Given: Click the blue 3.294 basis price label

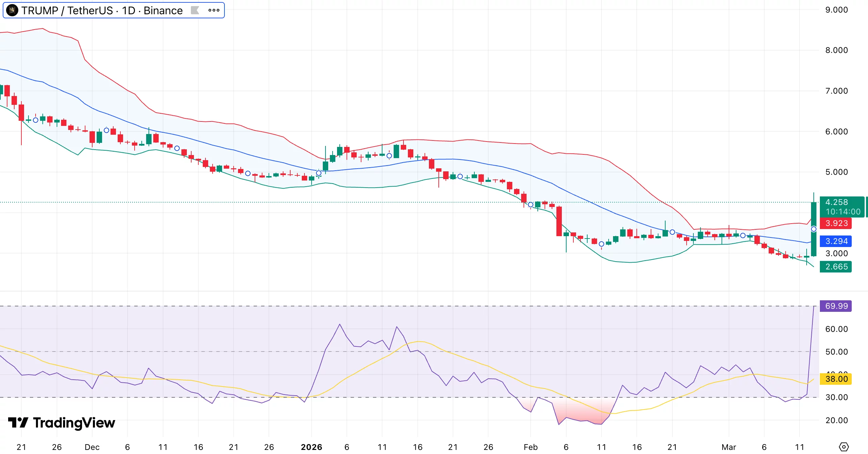Looking at the screenshot, I should point(836,241).
